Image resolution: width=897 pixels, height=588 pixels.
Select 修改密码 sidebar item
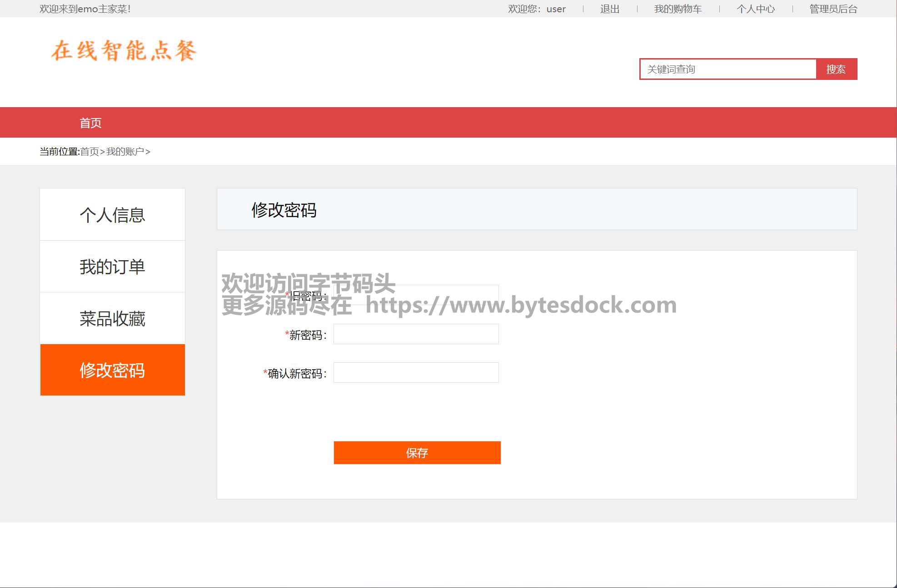[x=112, y=370]
